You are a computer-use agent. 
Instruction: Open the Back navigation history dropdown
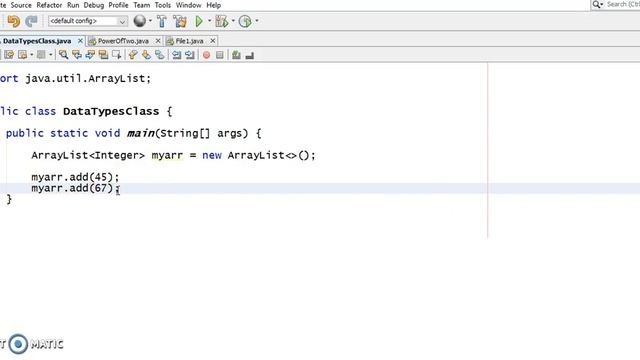point(31,55)
